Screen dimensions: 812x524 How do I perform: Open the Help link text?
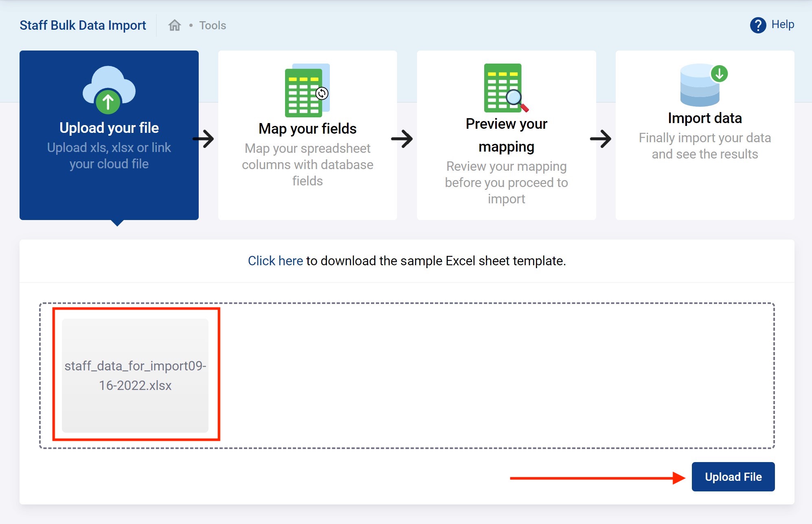tap(783, 24)
